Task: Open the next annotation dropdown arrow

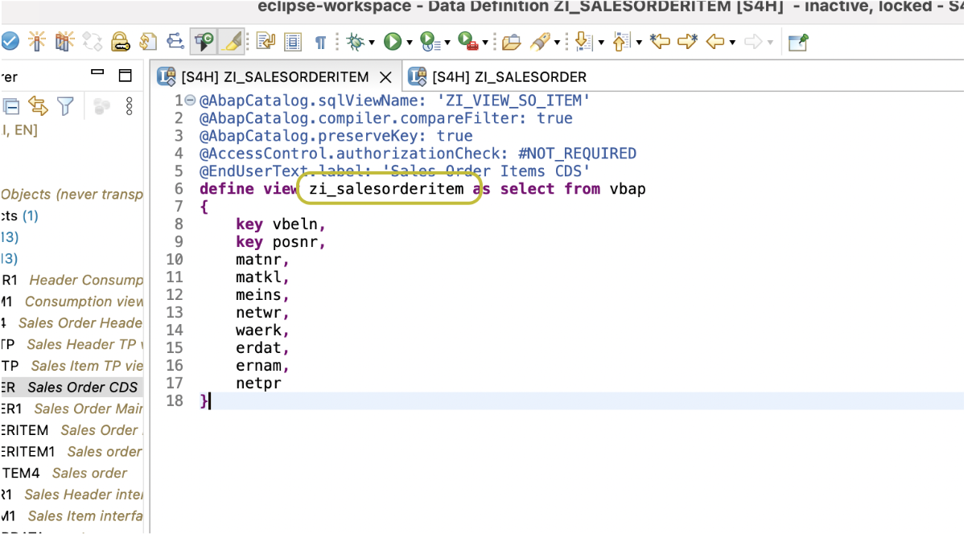Action: (600, 42)
